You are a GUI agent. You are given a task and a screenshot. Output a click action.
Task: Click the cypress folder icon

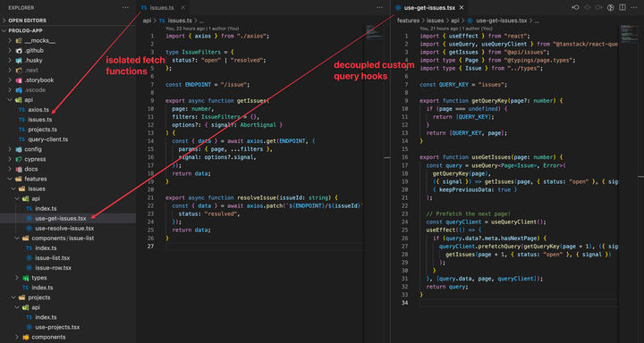coord(19,159)
